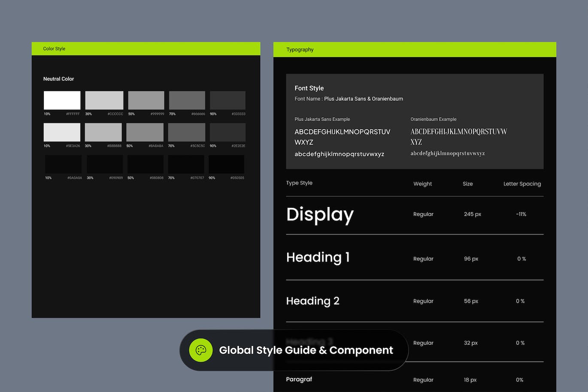Click the Oranienbaum Example label
Image resolution: width=588 pixels, height=392 pixels.
(433, 119)
